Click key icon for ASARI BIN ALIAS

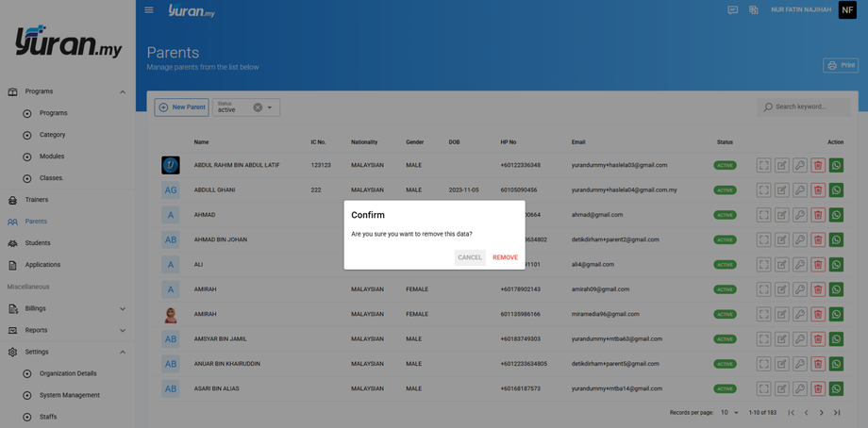(800, 388)
